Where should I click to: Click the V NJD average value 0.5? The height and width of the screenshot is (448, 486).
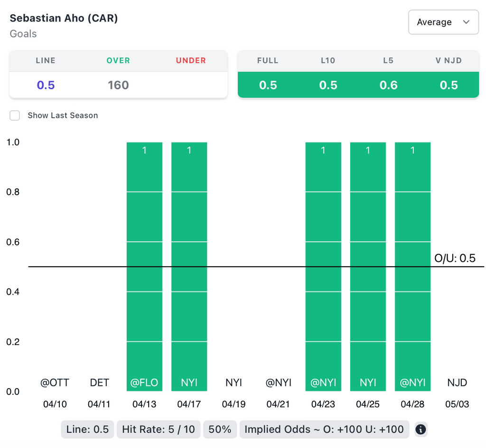coord(449,85)
